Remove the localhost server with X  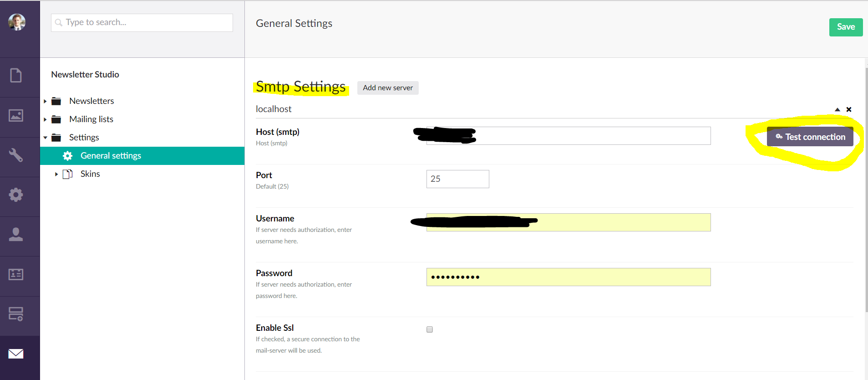pos(849,109)
